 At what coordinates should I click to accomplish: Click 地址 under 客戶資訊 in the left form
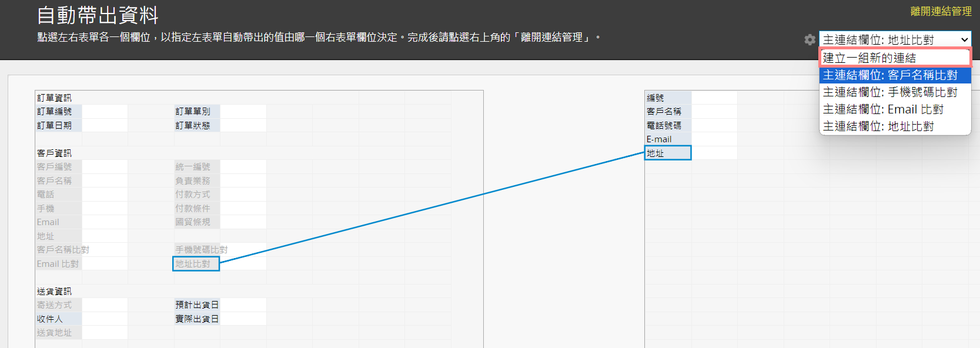click(x=59, y=236)
